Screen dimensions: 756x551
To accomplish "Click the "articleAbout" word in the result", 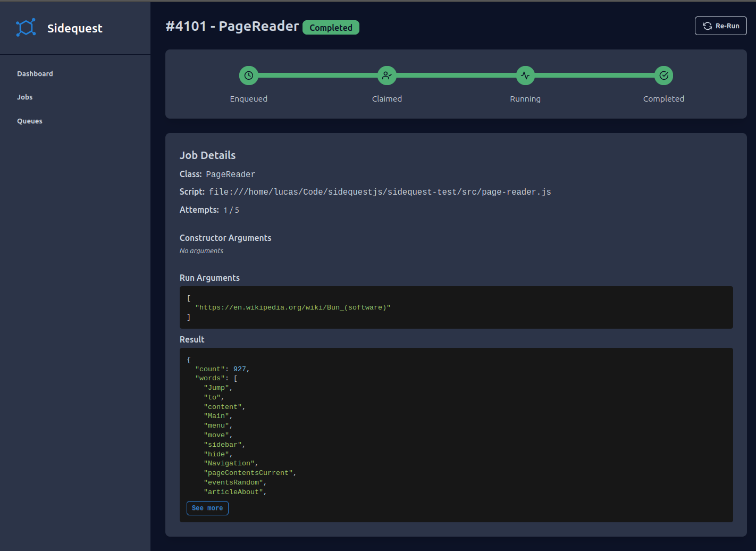I will (x=233, y=492).
